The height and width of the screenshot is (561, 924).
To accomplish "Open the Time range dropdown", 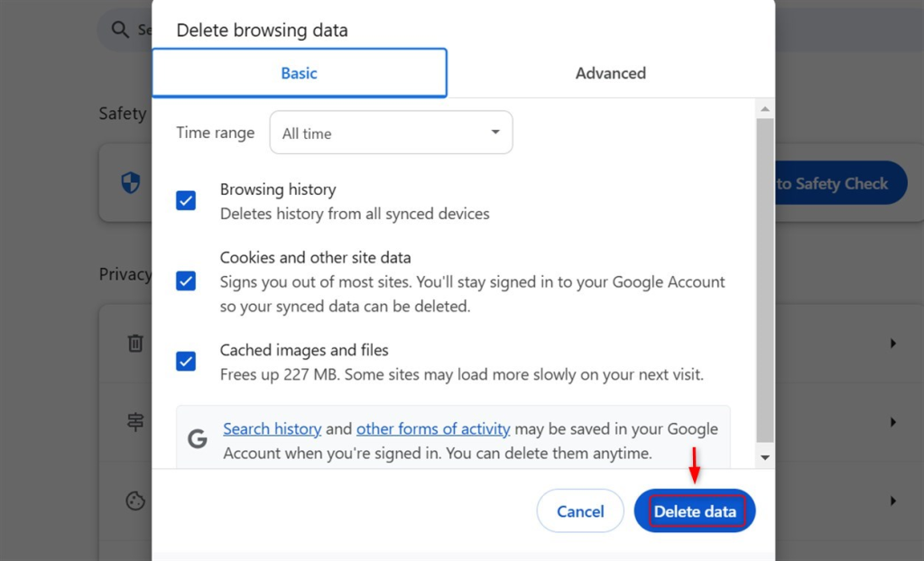I will pyautogui.click(x=391, y=132).
